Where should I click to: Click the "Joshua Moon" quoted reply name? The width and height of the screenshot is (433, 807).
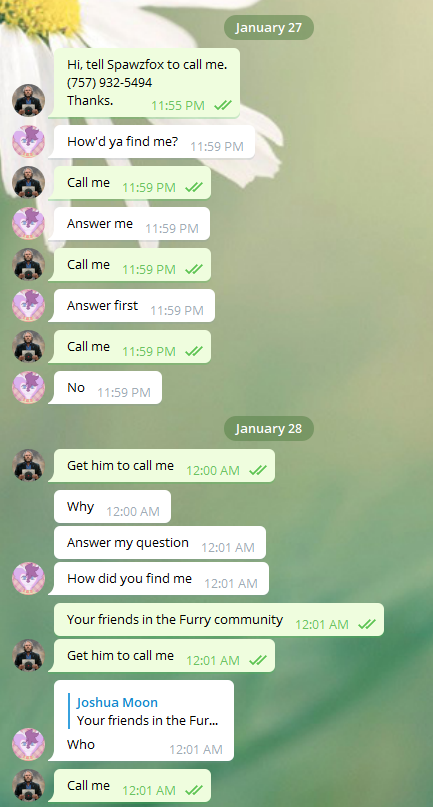click(117, 703)
